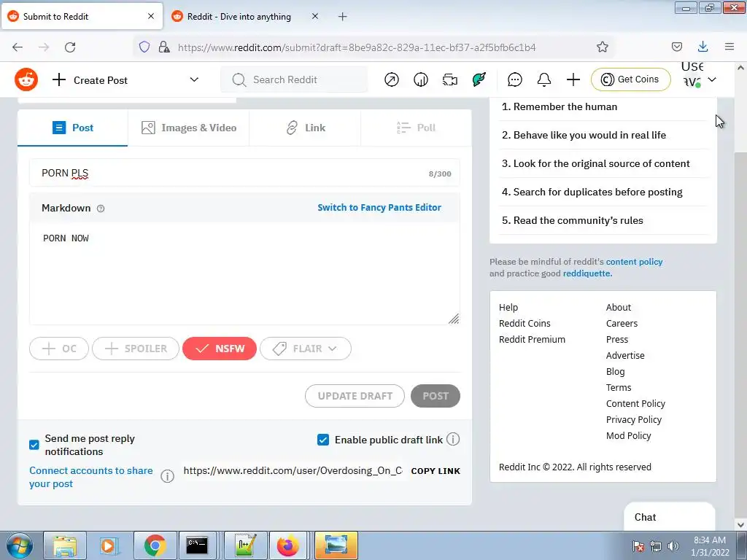Bookmark this page with the star icon
Image resolution: width=747 pixels, height=560 pixels.
coord(602,47)
